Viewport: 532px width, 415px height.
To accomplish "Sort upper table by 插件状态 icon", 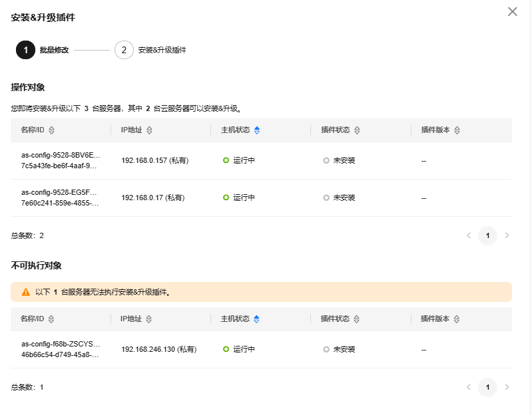I will 357,130.
